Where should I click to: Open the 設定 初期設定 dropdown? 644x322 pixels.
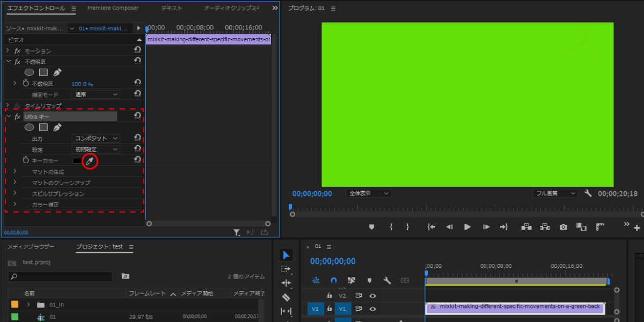pyautogui.click(x=96, y=149)
